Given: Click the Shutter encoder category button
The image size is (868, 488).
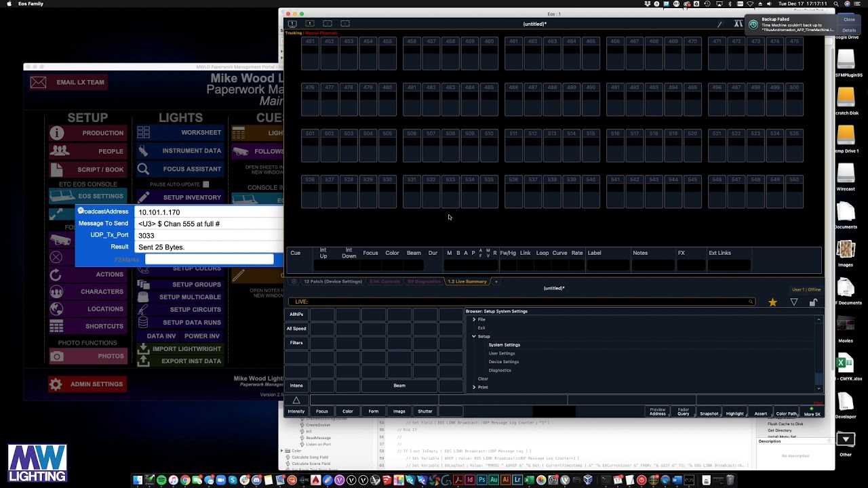Looking at the screenshot, I should 425,411.
